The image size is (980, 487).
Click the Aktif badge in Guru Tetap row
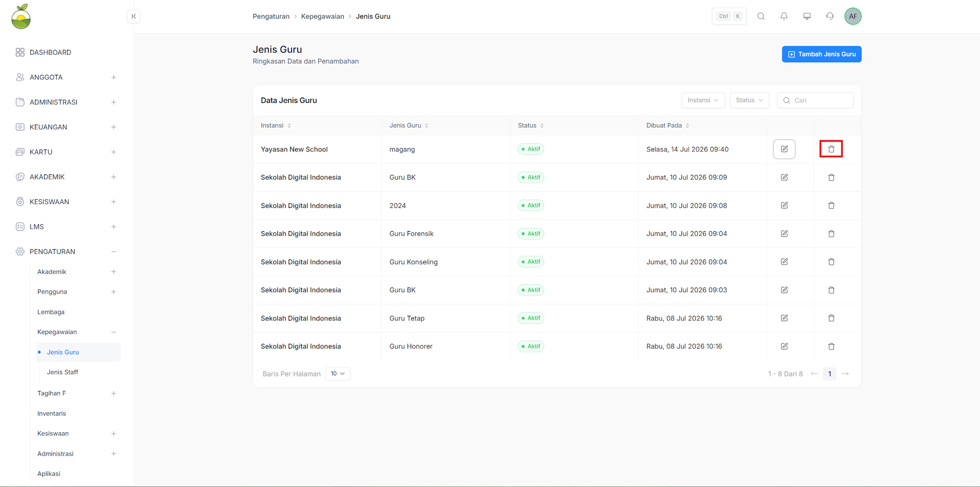tap(531, 318)
